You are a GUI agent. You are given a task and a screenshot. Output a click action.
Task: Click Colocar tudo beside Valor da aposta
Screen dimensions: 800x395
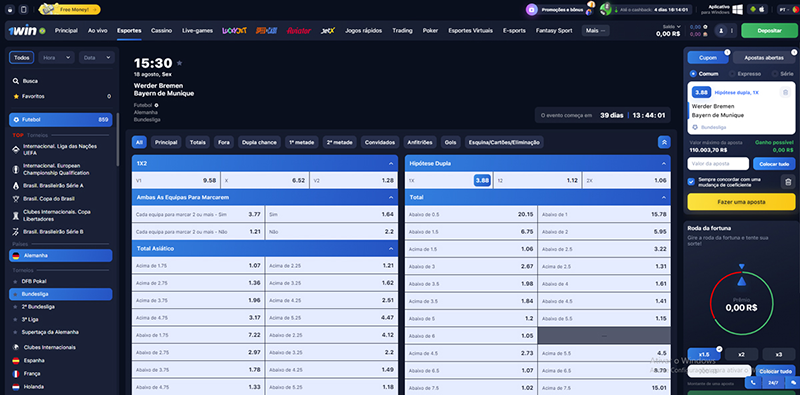pos(774,164)
